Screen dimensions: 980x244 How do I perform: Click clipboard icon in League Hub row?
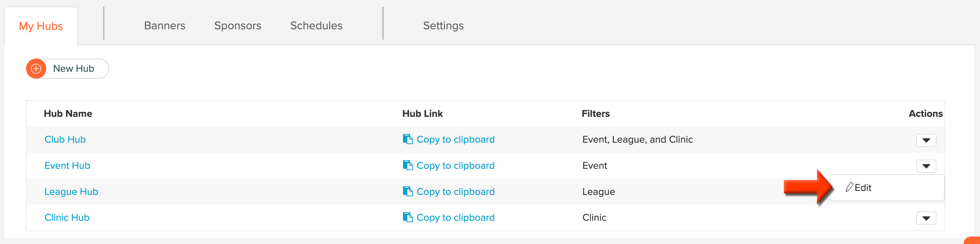click(x=407, y=191)
